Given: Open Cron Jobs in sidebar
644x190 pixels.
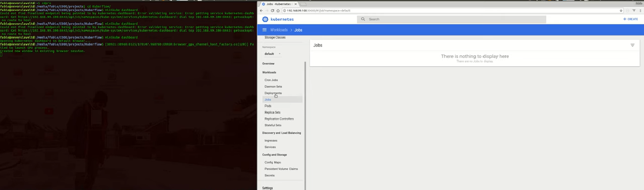Looking at the screenshot, I should point(271,80).
